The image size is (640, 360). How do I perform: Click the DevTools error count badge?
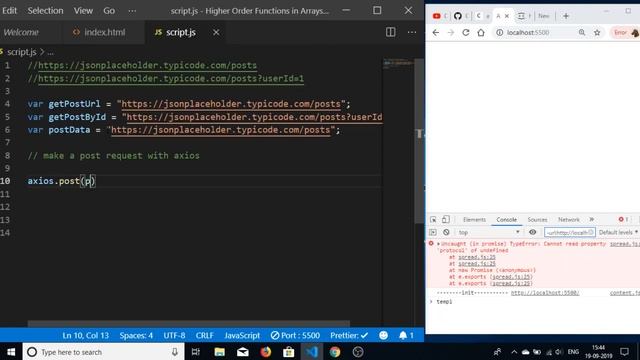click(623, 220)
